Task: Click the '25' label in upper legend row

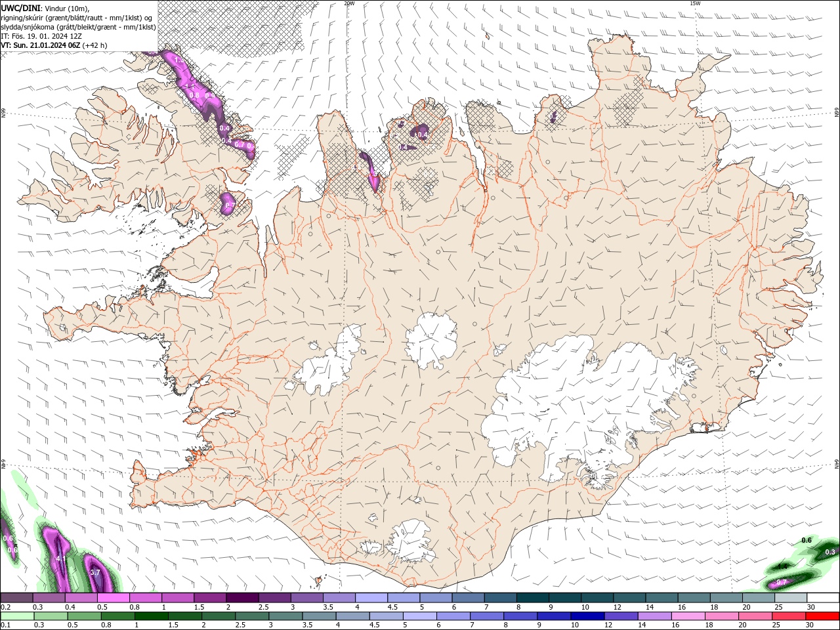Action: pyautogui.click(x=779, y=607)
